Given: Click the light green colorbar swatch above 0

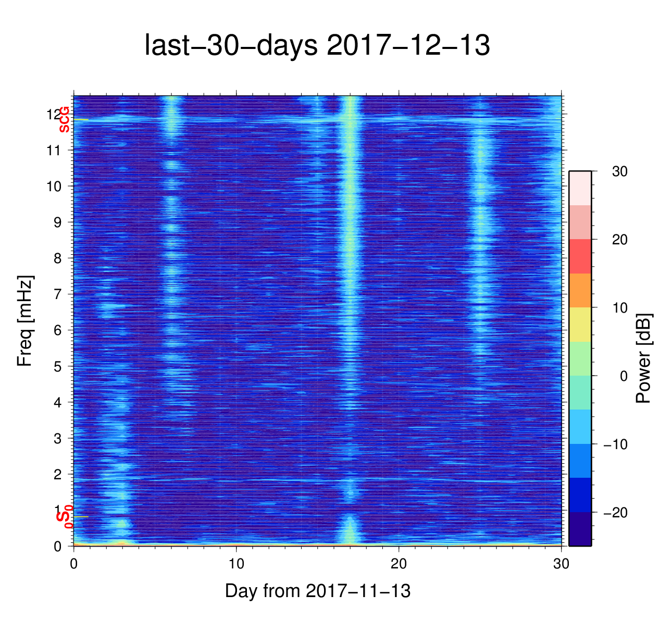Looking at the screenshot, I should 580,358.
